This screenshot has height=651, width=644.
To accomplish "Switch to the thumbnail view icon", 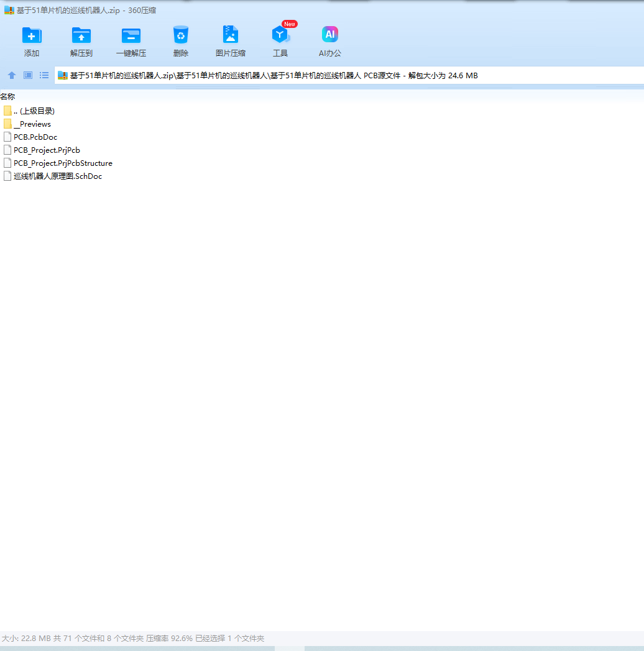I will pyautogui.click(x=28, y=75).
